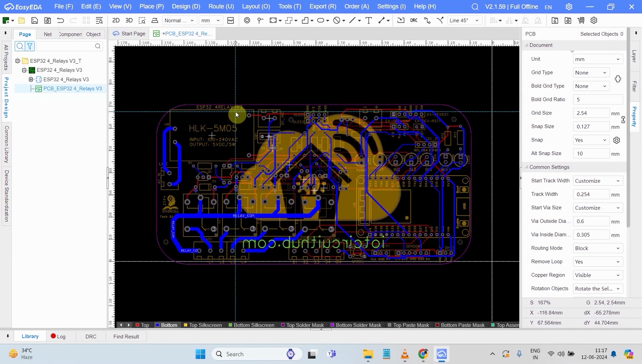Screen dimensions: 642x364
Task: Switch to the Net tab
Action: [47, 34]
